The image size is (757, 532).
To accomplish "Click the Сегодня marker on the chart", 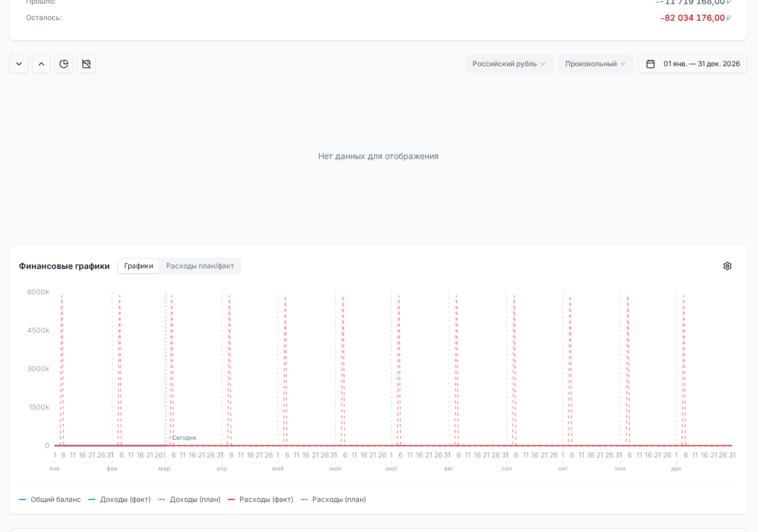I will click(184, 438).
